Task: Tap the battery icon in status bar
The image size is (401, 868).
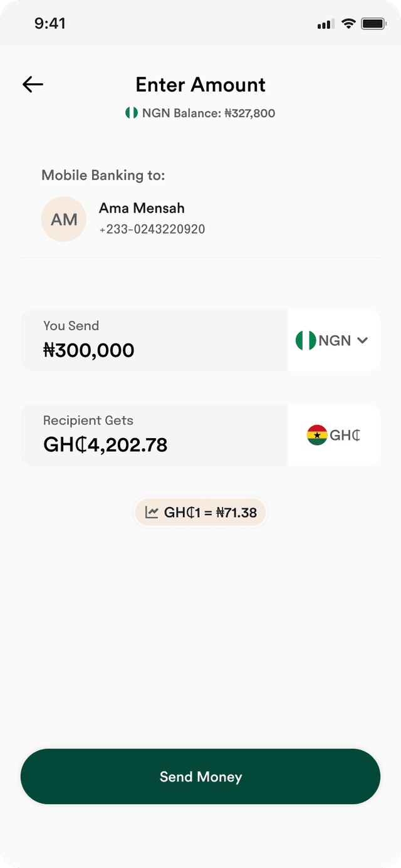Action: (373, 24)
